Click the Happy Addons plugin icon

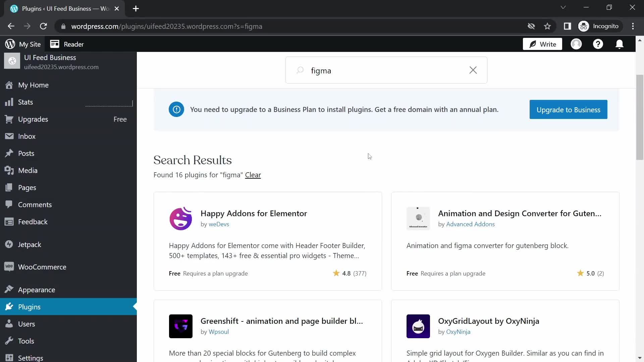click(x=181, y=219)
